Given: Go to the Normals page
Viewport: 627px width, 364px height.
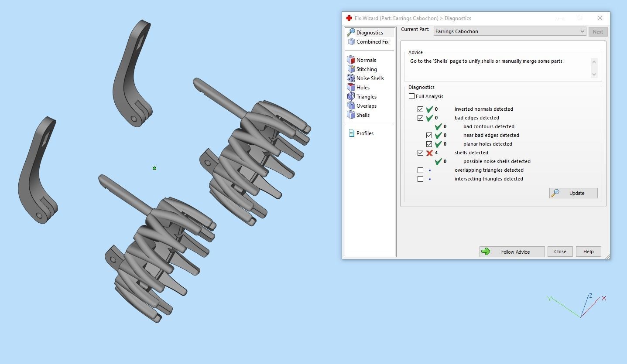Looking at the screenshot, I should coord(366,60).
